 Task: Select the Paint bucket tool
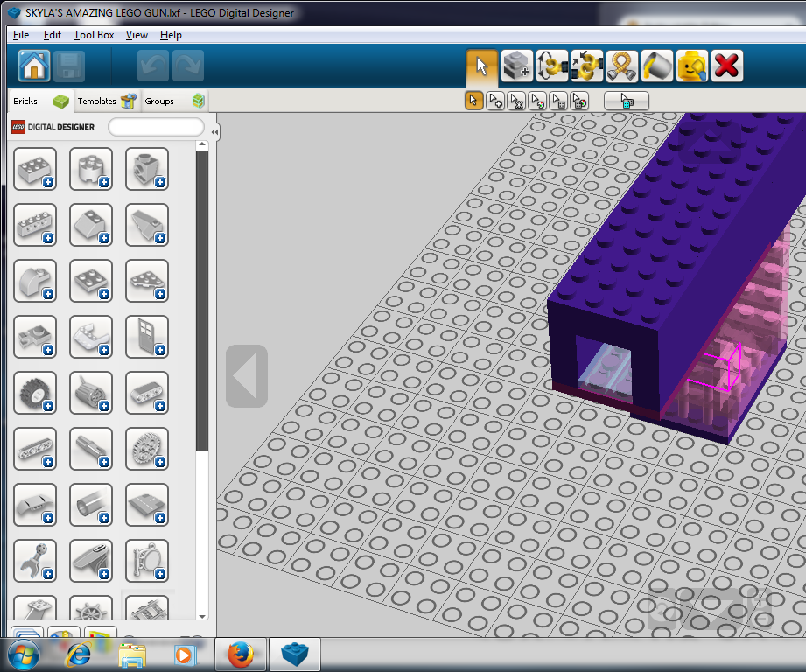coord(656,66)
